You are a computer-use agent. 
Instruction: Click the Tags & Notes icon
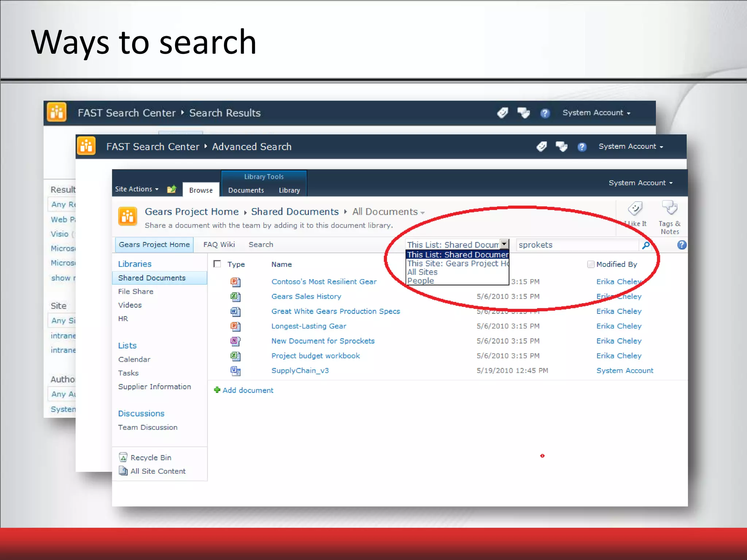(670, 208)
